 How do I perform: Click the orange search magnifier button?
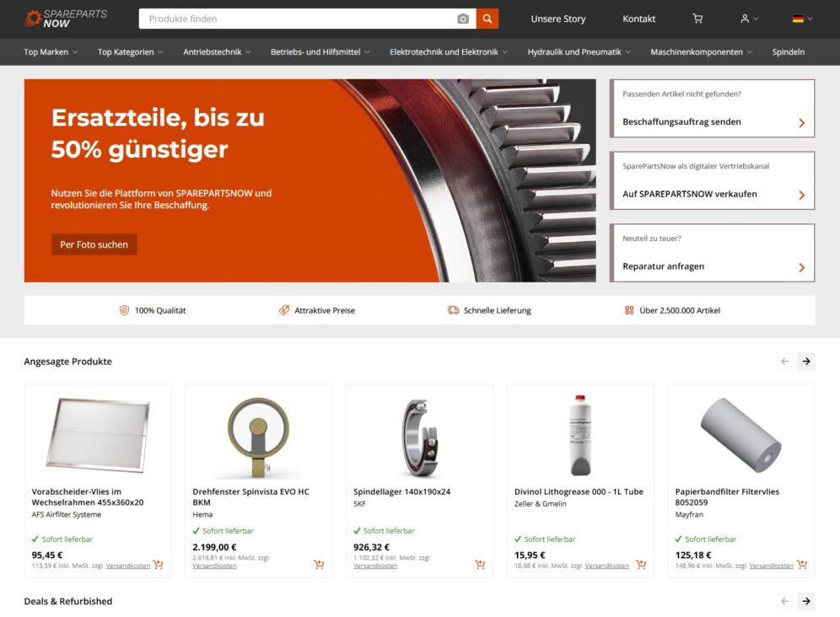[487, 19]
